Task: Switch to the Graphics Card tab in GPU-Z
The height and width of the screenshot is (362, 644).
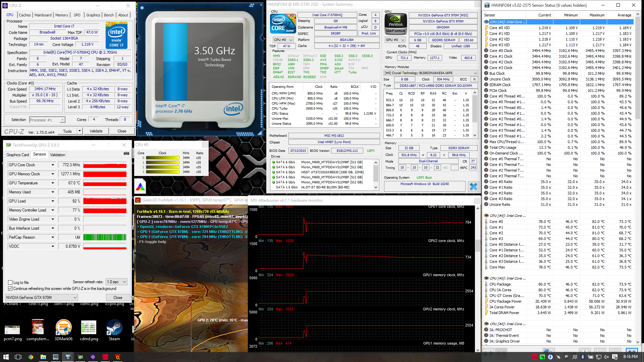Action: (18, 155)
